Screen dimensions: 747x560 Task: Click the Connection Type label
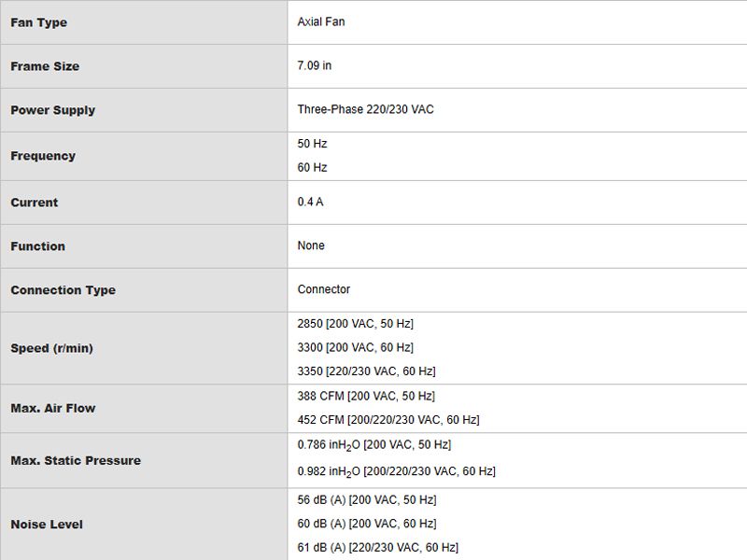63,290
